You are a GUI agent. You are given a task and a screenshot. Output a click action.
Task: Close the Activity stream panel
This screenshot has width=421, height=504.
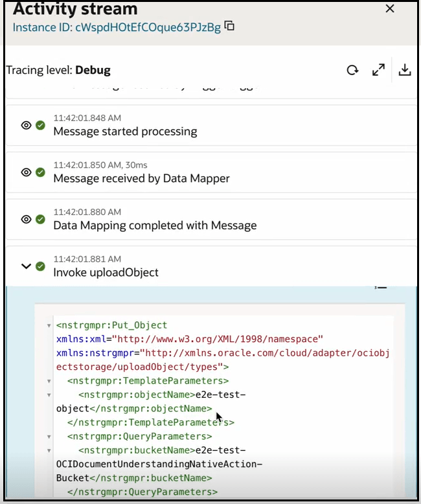tap(390, 8)
